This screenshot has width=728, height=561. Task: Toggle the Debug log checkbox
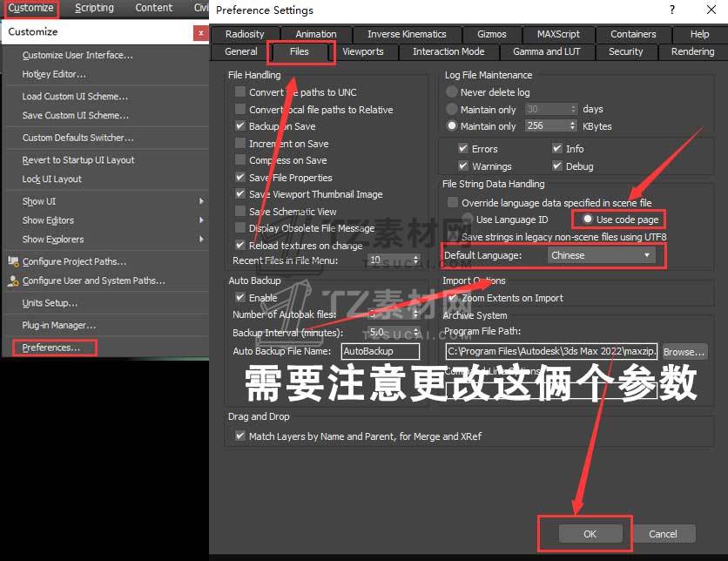(557, 166)
